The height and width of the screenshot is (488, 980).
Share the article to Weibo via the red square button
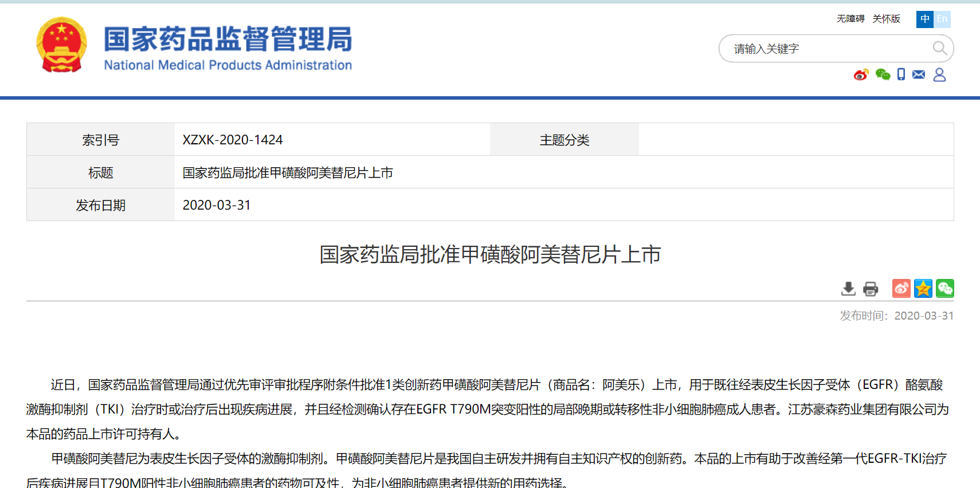click(x=901, y=288)
